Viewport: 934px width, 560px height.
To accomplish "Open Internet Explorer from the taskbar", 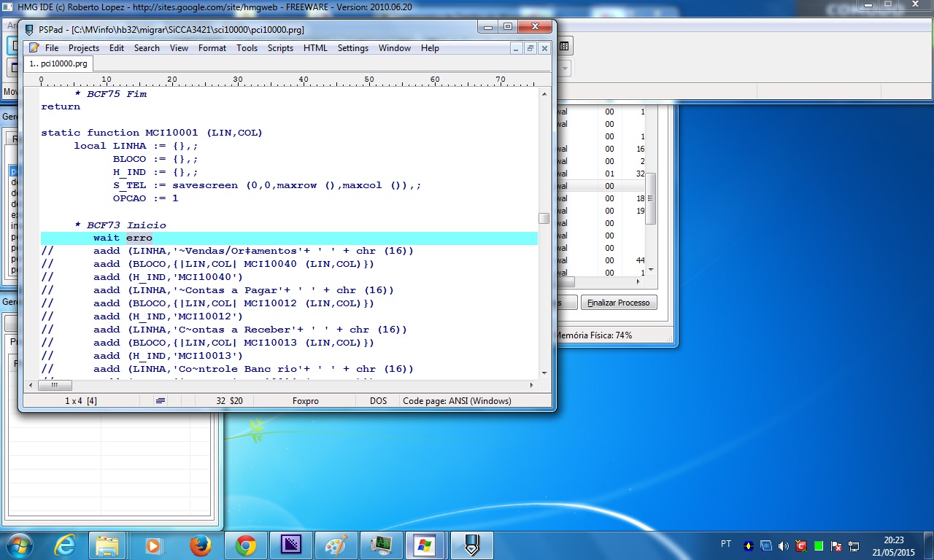I will [x=65, y=545].
